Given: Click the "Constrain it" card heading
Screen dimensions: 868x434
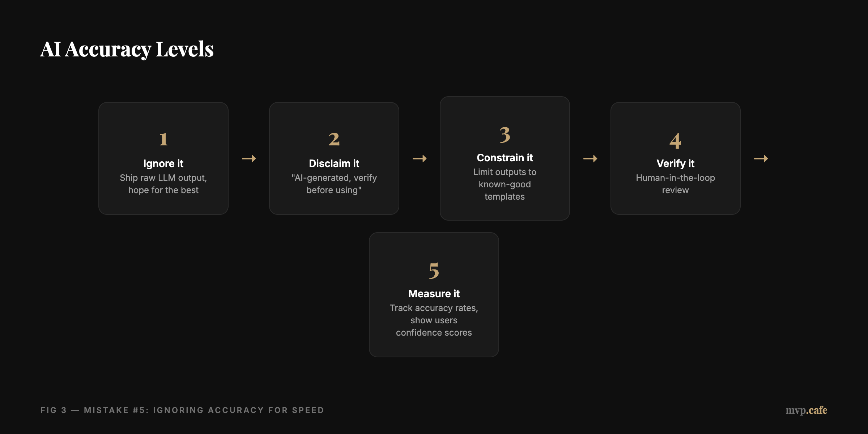Looking at the screenshot, I should coord(505,158).
